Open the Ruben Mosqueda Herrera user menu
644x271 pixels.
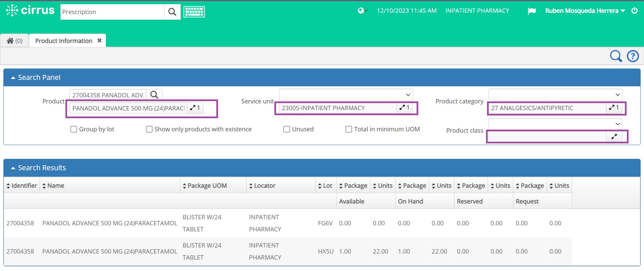coord(585,11)
